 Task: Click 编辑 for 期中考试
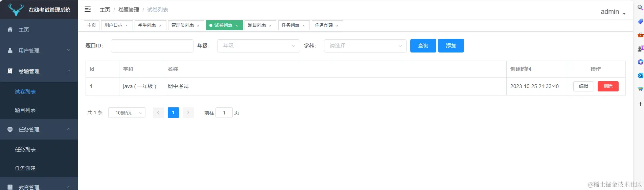583,86
